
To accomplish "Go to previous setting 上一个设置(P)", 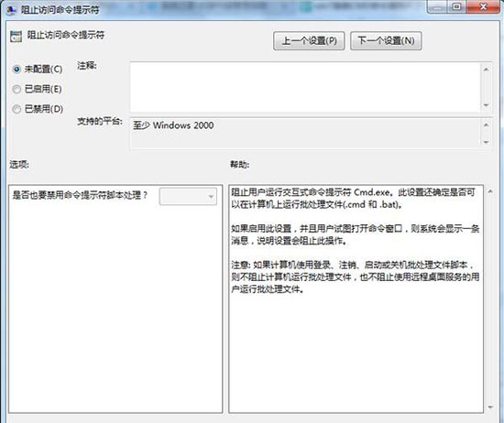I will [x=309, y=41].
